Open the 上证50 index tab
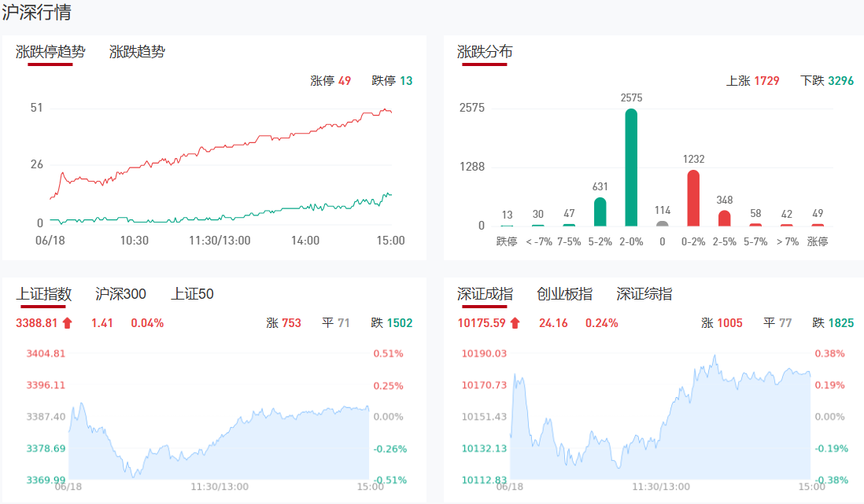This screenshot has width=864, height=504. [192, 294]
